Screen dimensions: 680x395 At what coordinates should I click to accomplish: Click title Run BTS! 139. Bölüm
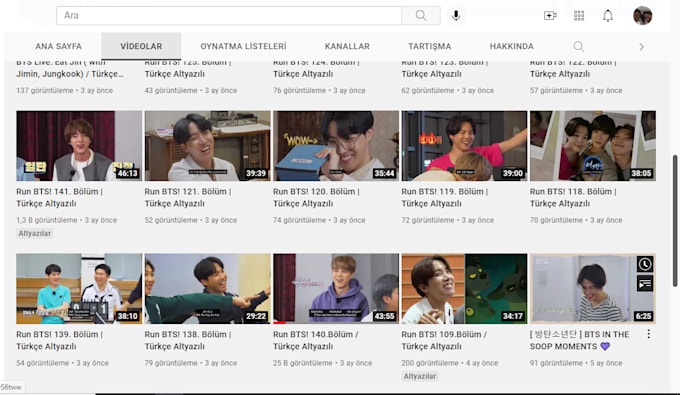[x=59, y=340]
